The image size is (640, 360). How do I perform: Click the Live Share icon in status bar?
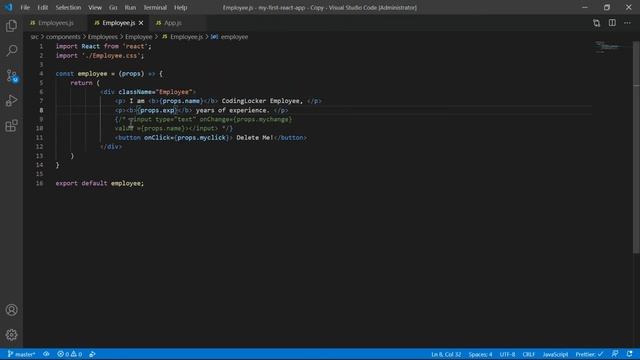click(x=92, y=354)
